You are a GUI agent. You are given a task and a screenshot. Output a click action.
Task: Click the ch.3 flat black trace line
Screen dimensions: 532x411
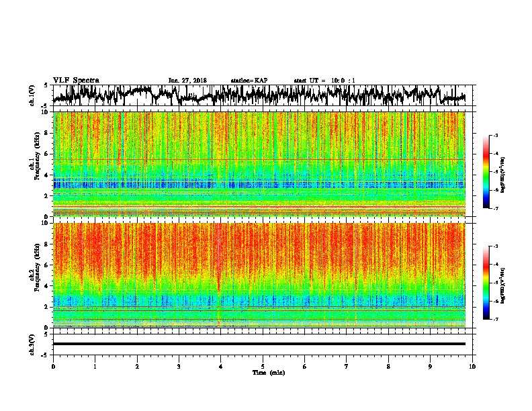pos(259,344)
